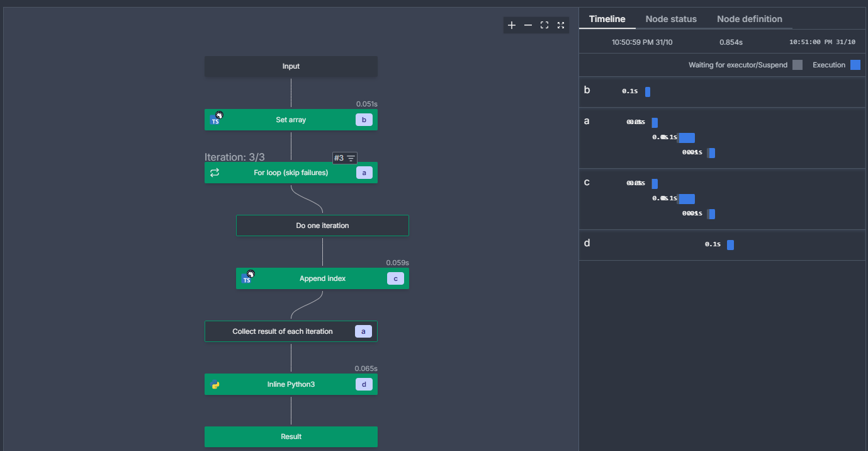Screen dimensions: 868x451
Task: Fit the flow graph to view
Action: 544,25
